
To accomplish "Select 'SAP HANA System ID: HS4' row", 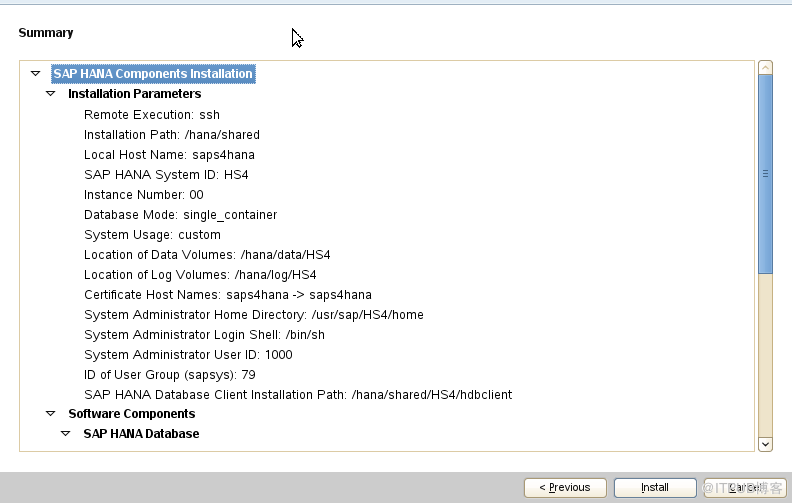I will (x=166, y=175).
